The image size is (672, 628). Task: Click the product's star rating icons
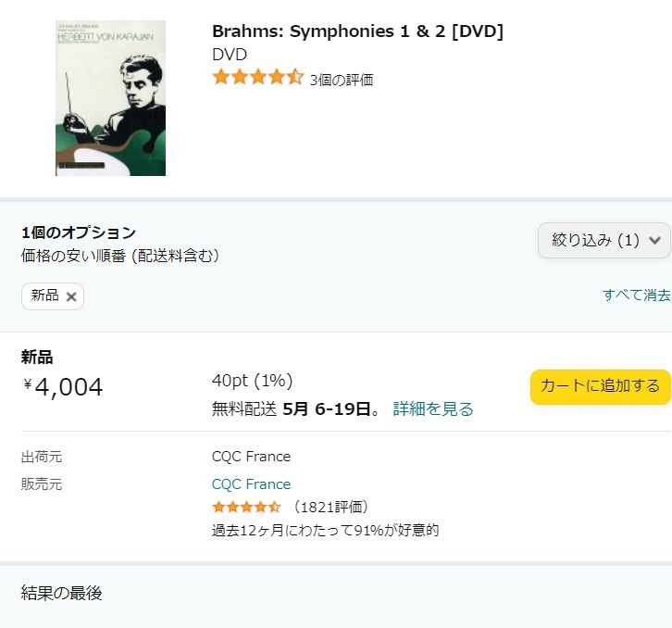[x=257, y=78]
